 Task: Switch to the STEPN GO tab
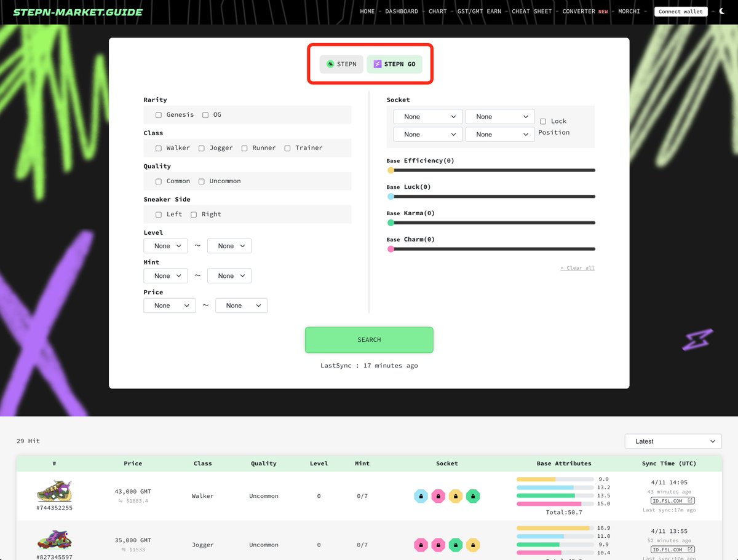[x=394, y=64]
